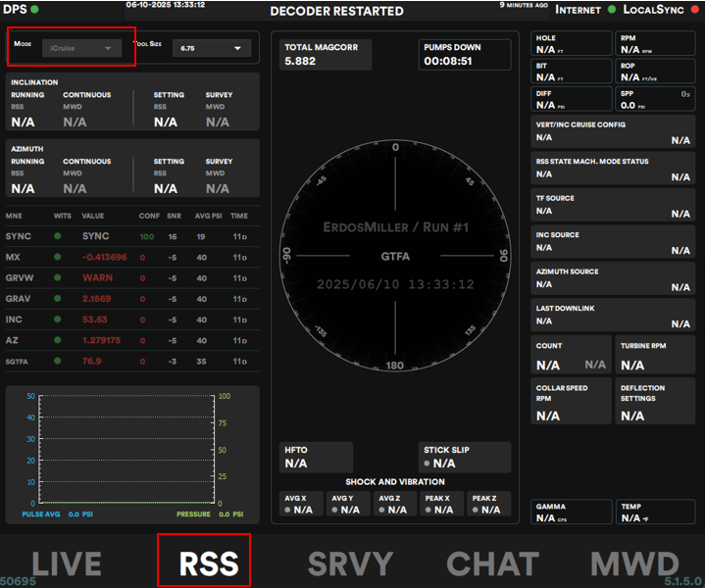Click the AVG Z status dot

coord(381,510)
